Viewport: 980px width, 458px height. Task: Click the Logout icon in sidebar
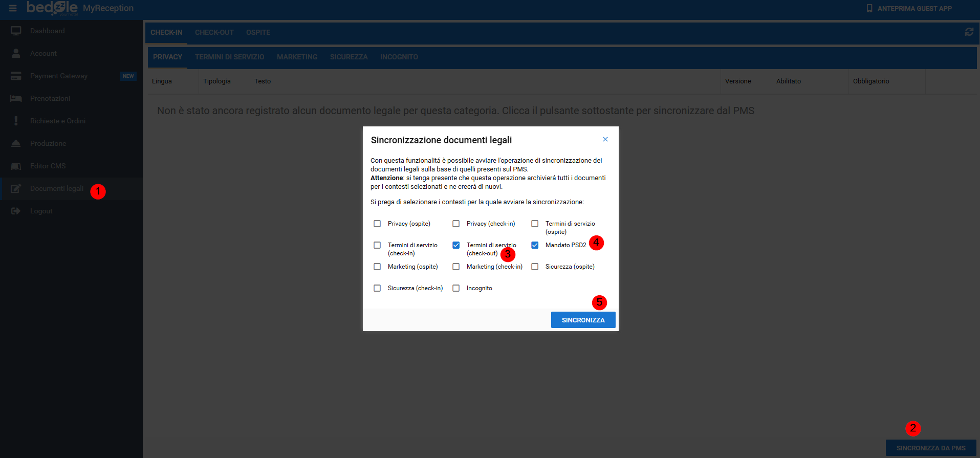point(16,211)
